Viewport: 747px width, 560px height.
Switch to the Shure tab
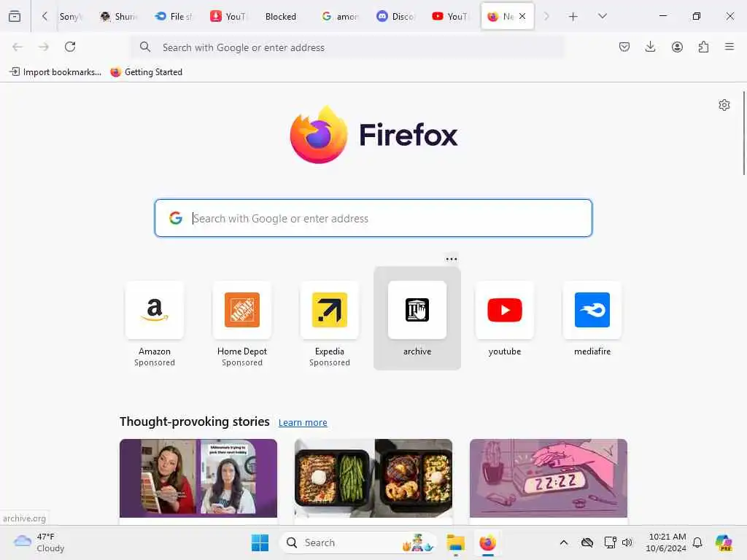click(119, 17)
